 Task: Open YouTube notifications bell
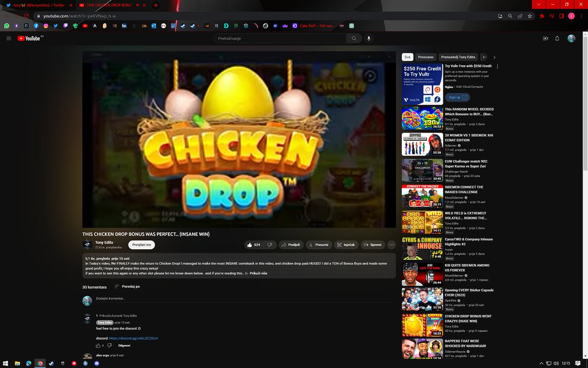click(x=557, y=38)
